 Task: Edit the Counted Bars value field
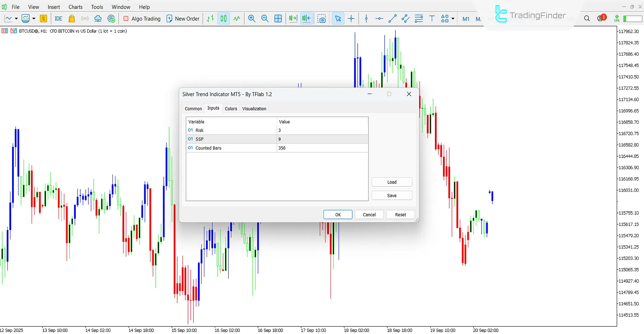point(322,148)
